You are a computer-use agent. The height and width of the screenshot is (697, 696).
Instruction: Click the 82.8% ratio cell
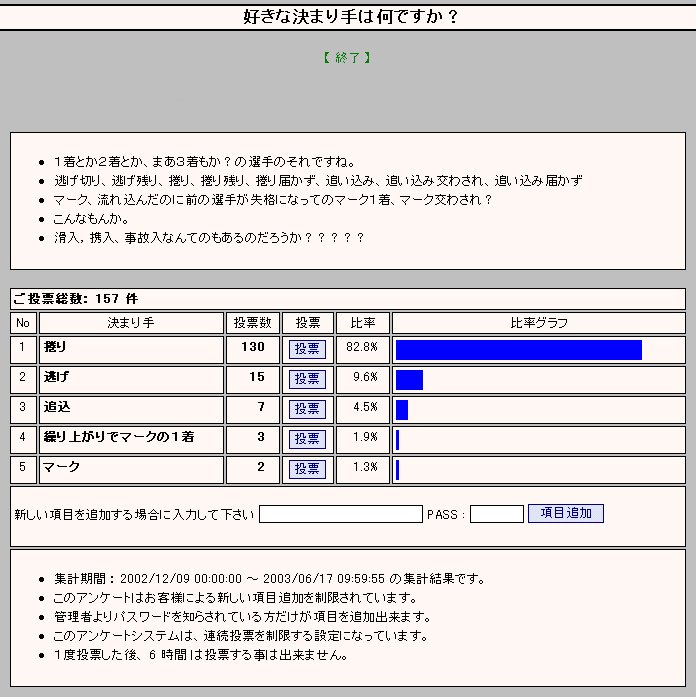[x=362, y=349]
